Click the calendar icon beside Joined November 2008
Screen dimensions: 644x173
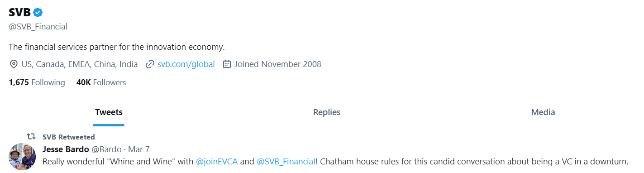coord(227,64)
